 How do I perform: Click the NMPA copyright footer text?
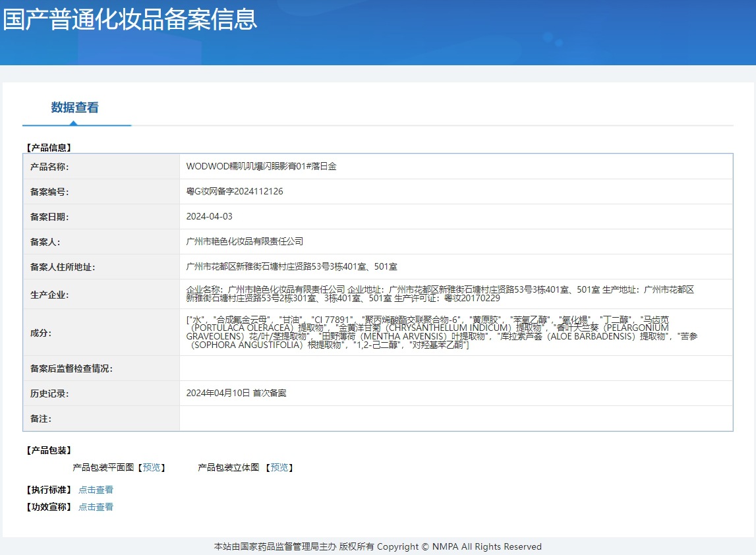point(378,546)
